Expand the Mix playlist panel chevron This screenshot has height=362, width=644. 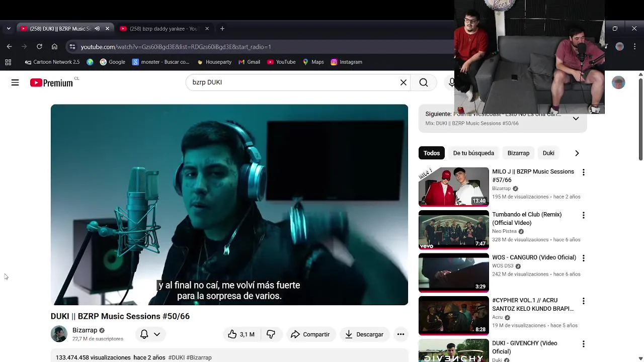point(576,119)
